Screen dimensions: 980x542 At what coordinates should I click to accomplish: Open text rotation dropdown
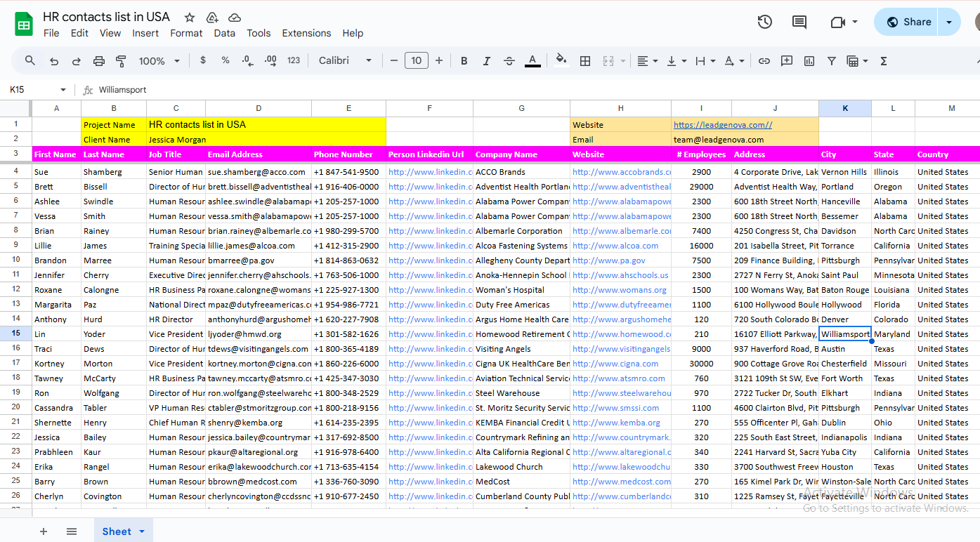(x=734, y=61)
